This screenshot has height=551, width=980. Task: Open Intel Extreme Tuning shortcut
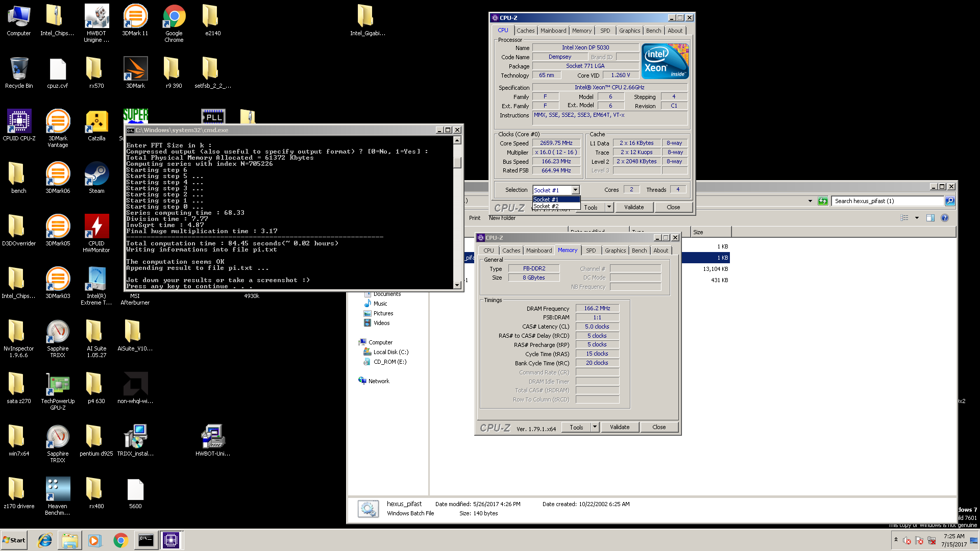tap(96, 285)
